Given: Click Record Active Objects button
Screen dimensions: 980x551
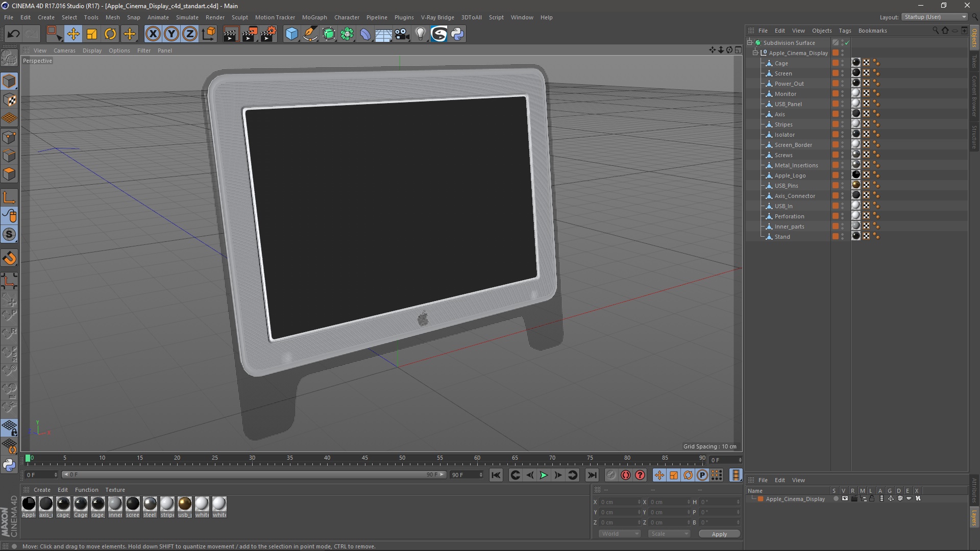Looking at the screenshot, I should click(611, 475).
